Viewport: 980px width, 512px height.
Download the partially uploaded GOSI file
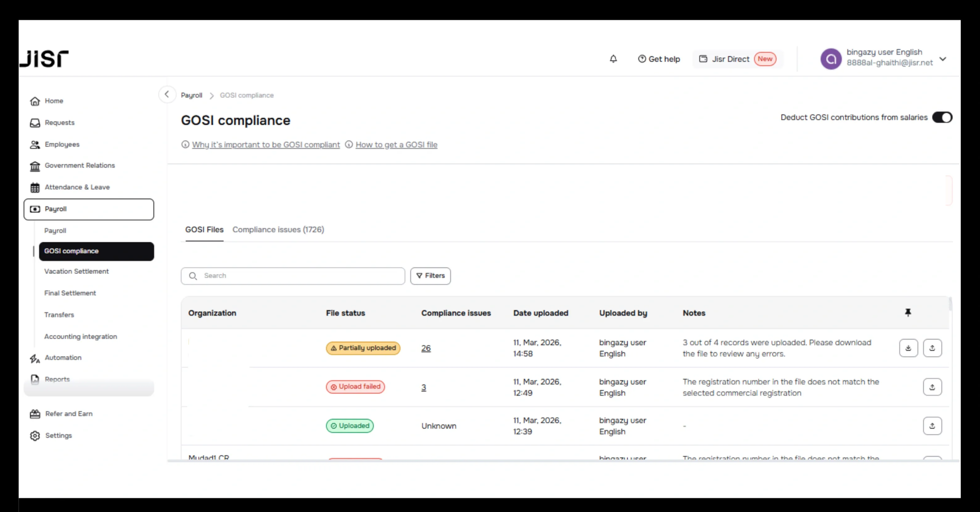click(908, 348)
